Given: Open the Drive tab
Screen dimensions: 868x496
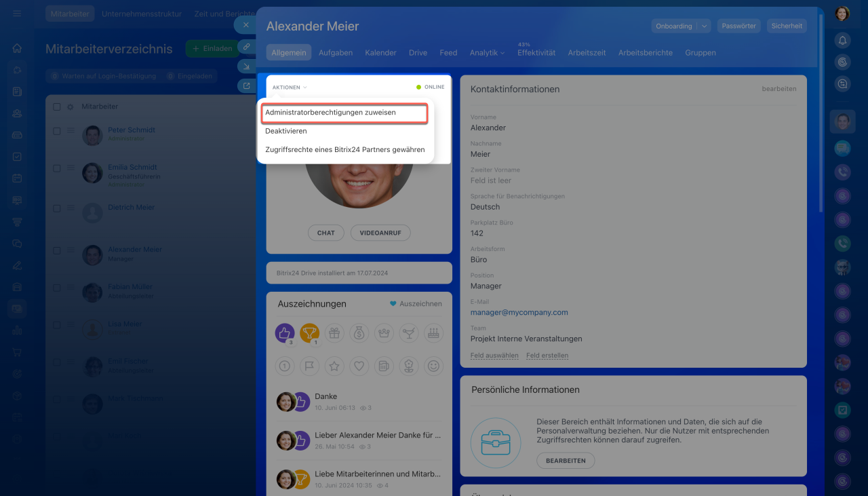Looking at the screenshot, I should tap(418, 53).
